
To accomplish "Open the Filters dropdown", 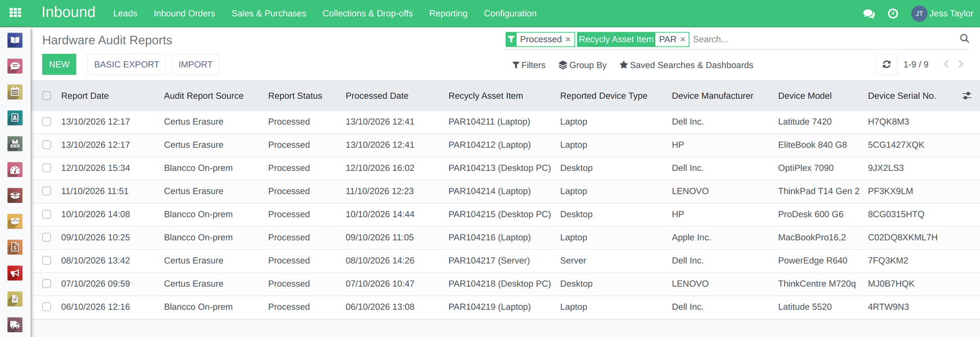I will point(529,65).
